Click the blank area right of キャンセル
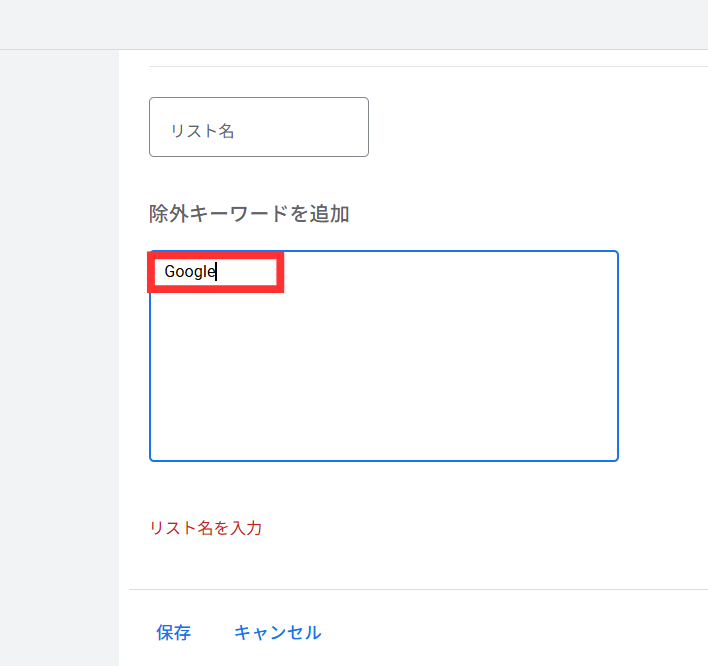 (515, 632)
